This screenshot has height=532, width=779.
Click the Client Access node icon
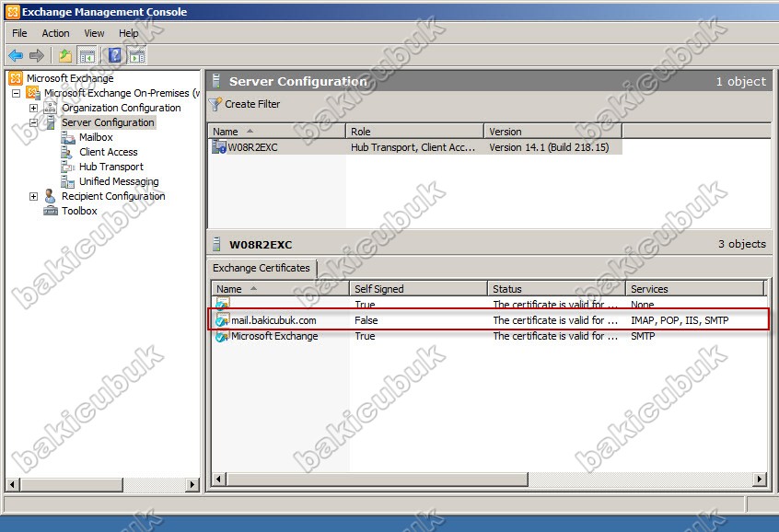pos(66,152)
